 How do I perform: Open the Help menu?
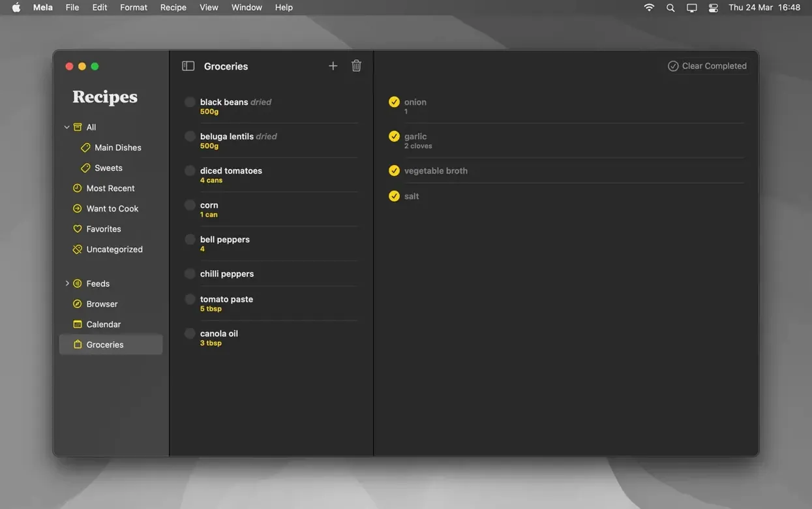[x=284, y=8]
